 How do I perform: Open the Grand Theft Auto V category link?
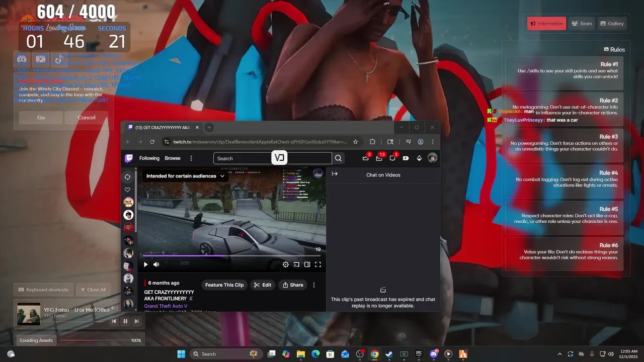click(166, 306)
